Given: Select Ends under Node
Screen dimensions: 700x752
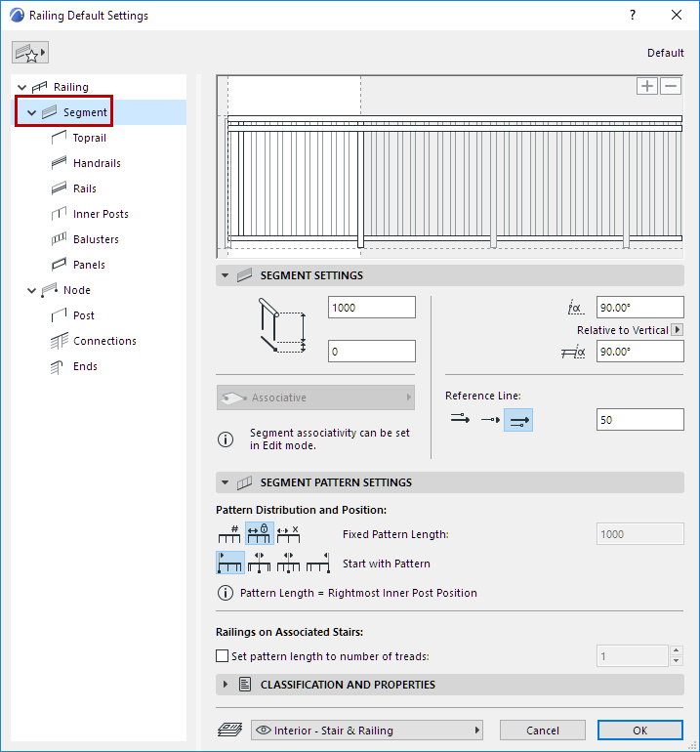Looking at the screenshot, I should tap(85, 366).
